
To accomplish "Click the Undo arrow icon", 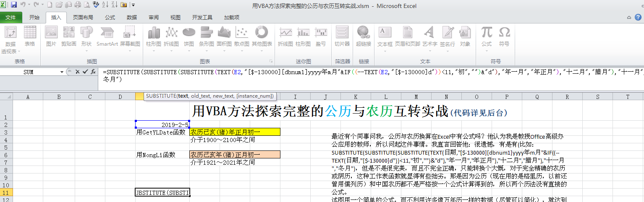I will point(23,5).
